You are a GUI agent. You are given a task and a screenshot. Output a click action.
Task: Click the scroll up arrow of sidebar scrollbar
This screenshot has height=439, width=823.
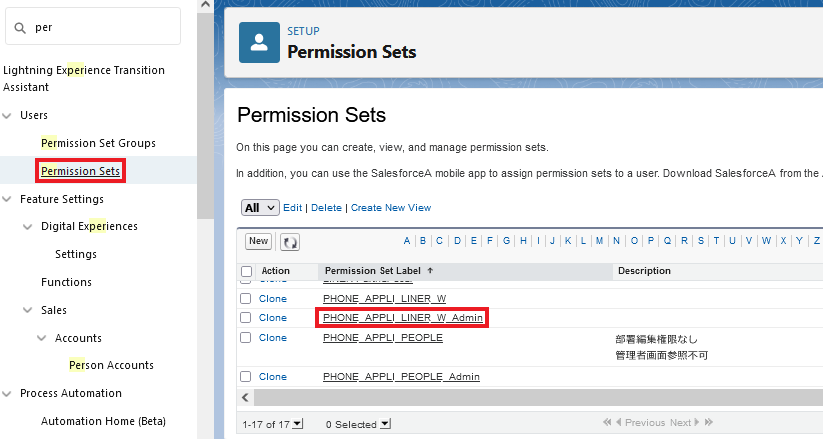click(205, 5)
